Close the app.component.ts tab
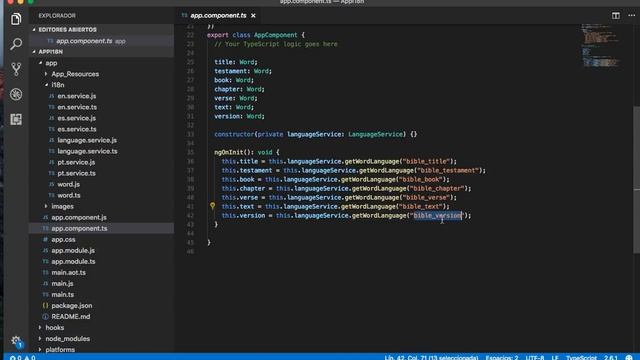Viewport: 640px width, 360px height. 253,16
